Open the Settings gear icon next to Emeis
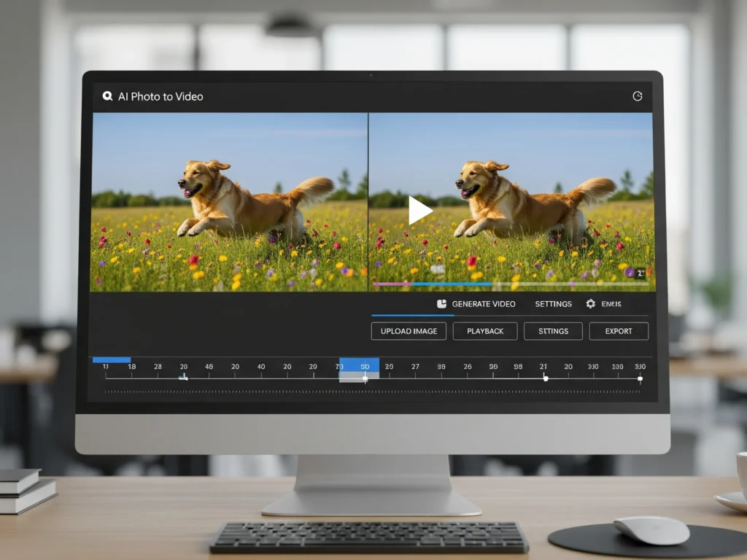Viewport: 747px width, 560px height. (591, 304)
